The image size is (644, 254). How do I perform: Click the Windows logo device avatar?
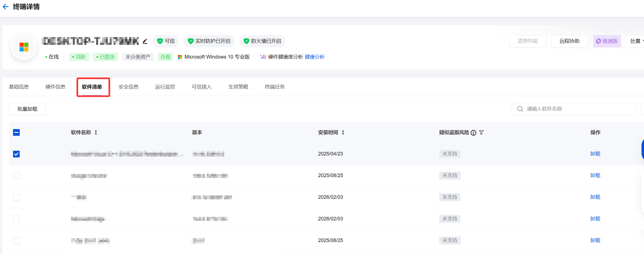coord(24,47)
